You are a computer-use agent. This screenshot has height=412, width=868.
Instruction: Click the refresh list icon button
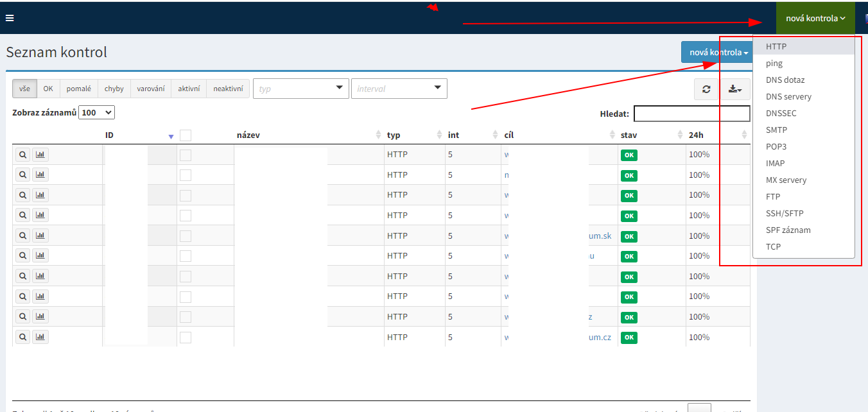tap(706, 89)
